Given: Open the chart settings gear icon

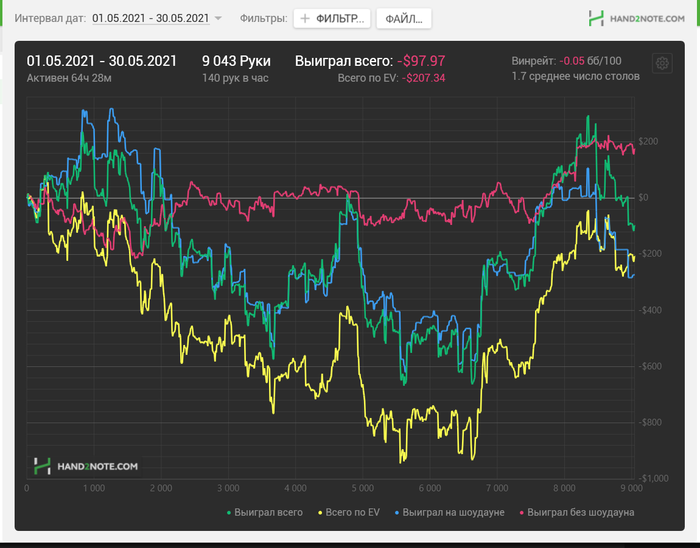Looking at the screenshot, I should tap(662, 63).
